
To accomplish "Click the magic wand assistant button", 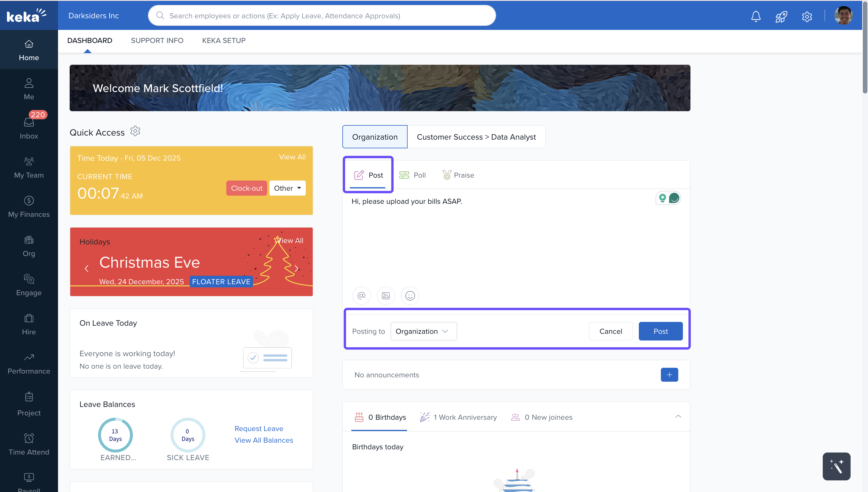I will [x=836, y=466].
